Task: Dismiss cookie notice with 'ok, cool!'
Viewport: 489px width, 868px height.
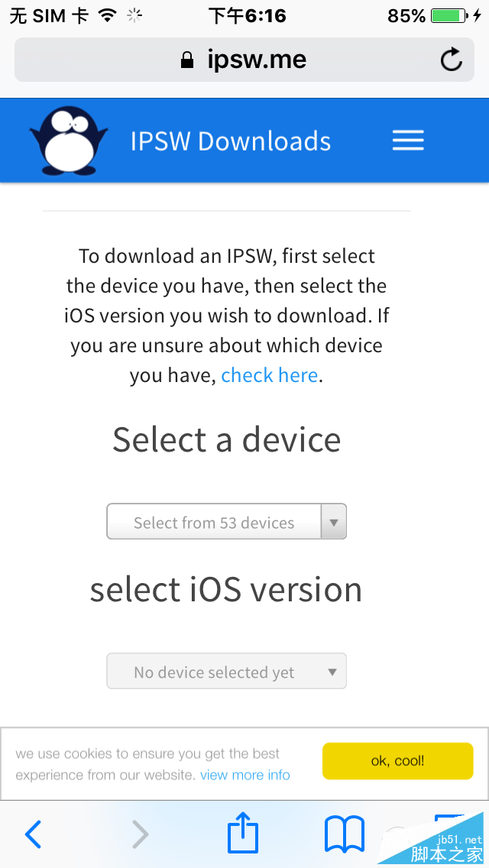Action: (397, 761)
